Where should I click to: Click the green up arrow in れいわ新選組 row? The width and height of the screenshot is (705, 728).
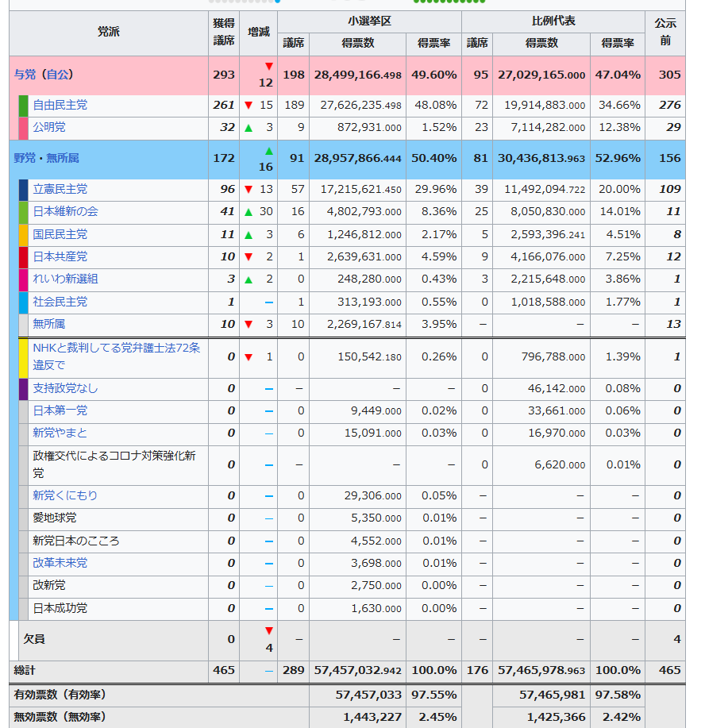tap(248, 280)
